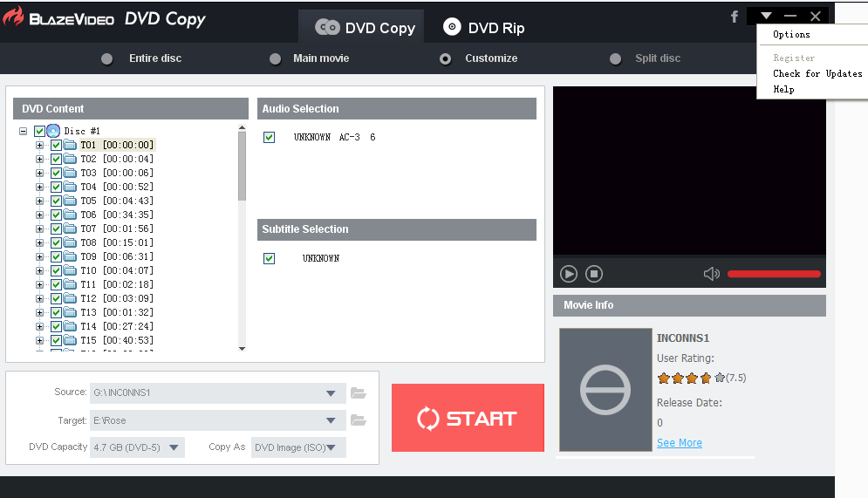Click the movie poster placeholder thumbnail
This screenshot has width=868, height=498.
[x=605, y=390]
